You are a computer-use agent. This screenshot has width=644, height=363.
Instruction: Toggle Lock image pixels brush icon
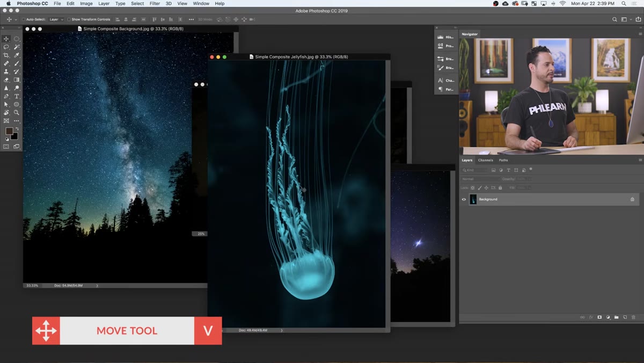480,188
